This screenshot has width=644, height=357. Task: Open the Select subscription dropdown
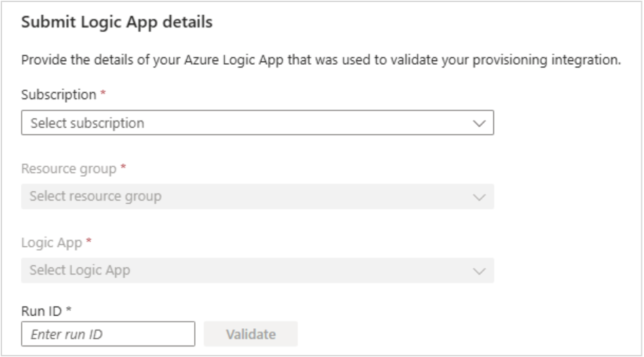[x=258, y=123]
